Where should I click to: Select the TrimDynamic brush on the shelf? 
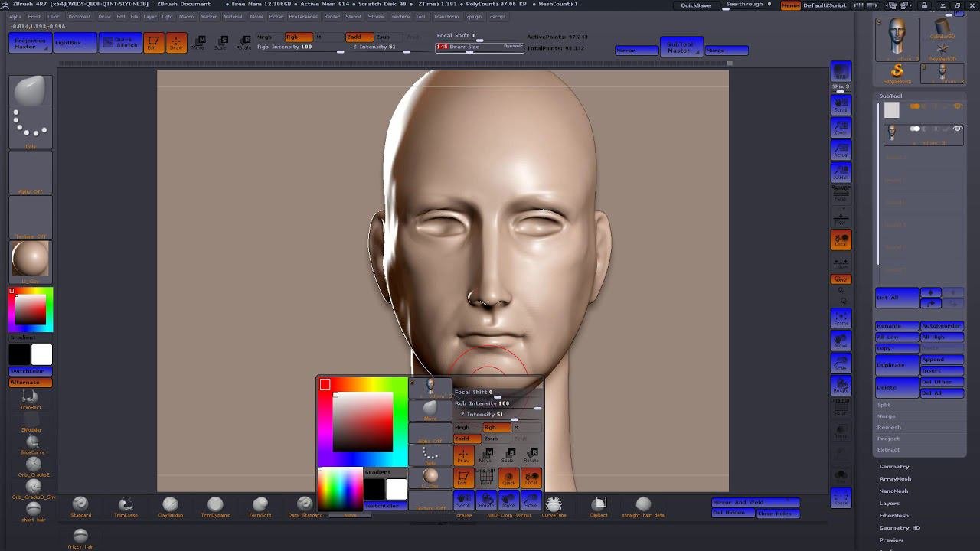pos(215,504)
